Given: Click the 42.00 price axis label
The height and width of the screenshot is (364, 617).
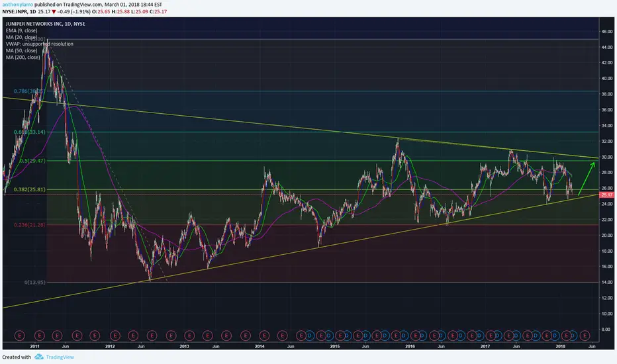Looking at the screenshot, I should coord(607,63).
